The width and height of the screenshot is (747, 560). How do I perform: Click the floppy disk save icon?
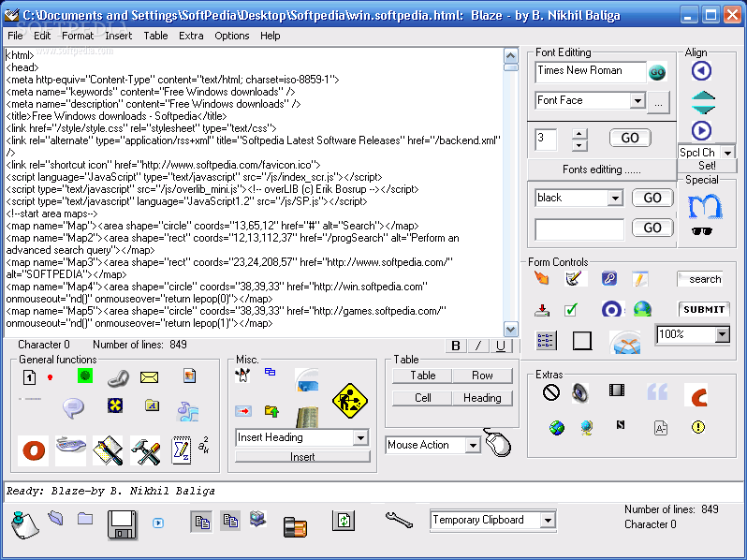pyautogui.click(x=122, y=524)
